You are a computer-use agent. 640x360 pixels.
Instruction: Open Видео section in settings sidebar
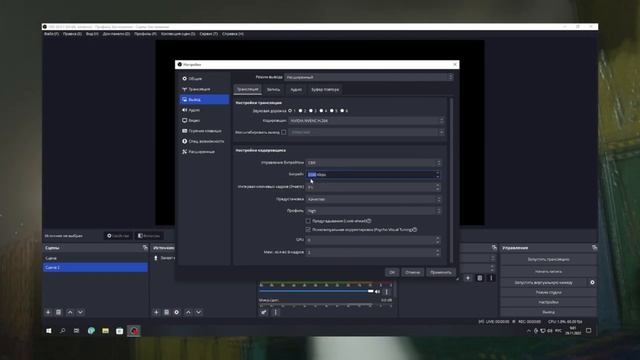click(x=204, y=120)
